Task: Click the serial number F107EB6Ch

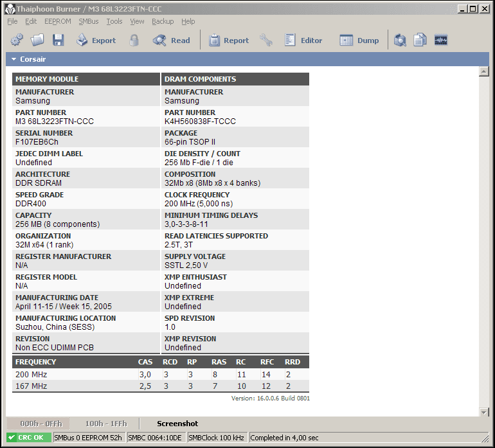Action: 37,142
